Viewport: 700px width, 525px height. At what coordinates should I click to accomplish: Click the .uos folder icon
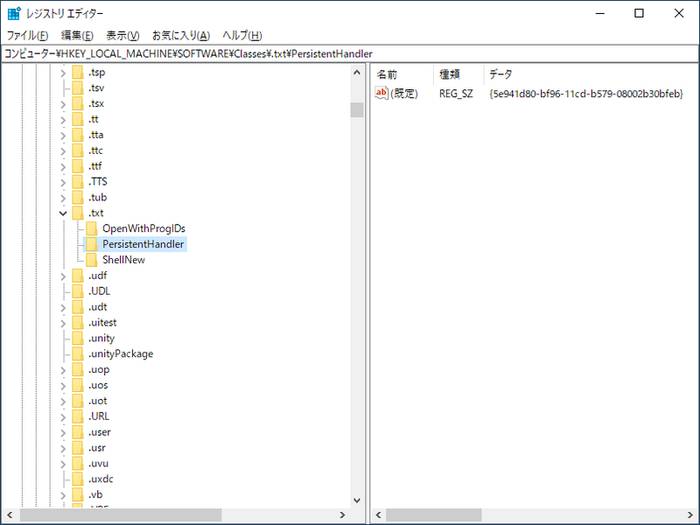pyautogui.click(x=78, y=385)
